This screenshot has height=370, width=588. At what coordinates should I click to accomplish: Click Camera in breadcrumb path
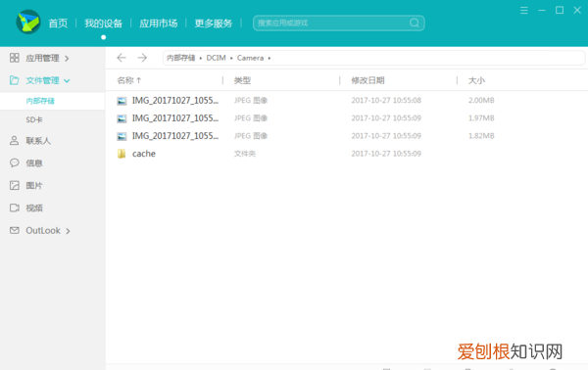[x=250, y=58]
